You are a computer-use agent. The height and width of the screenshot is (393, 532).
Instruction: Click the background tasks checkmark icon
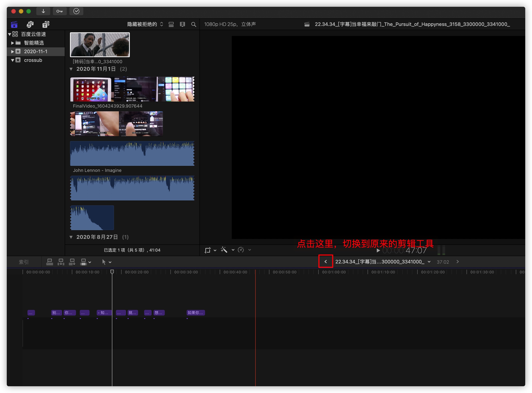point(76,11)
